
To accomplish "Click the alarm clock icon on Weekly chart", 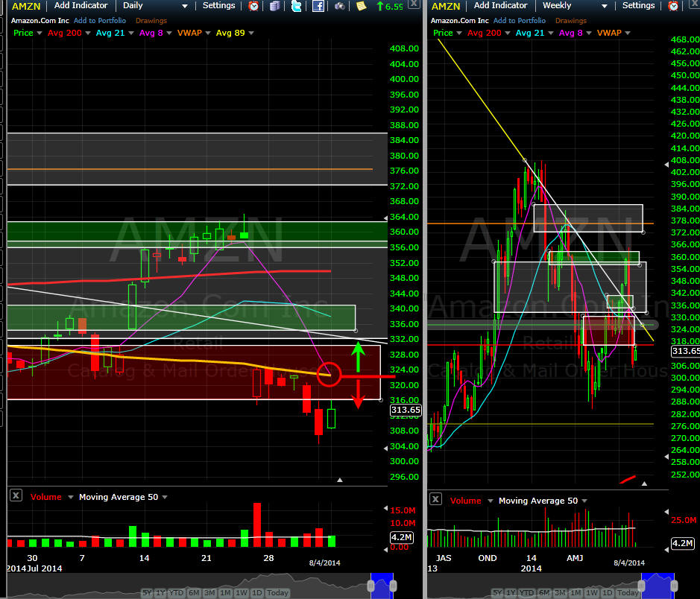I will (x=673, y=6).
